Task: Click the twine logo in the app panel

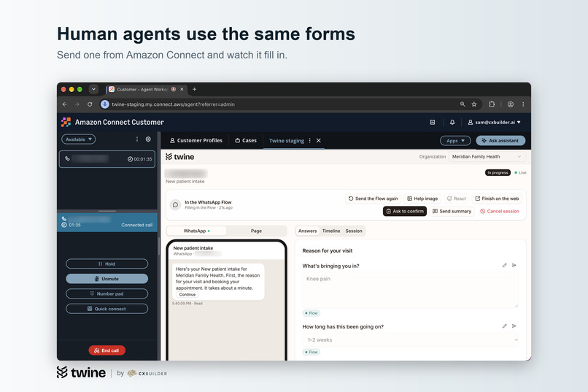Action: [179, 157]
